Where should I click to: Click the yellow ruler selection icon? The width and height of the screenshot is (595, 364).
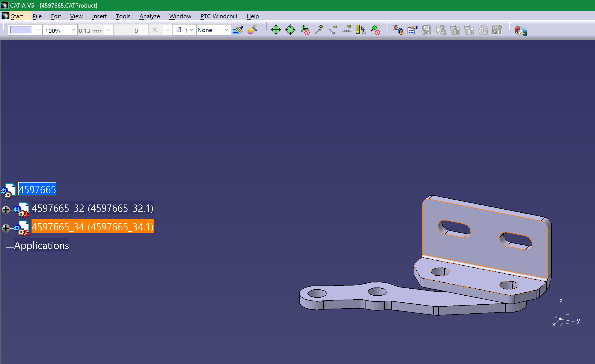[x=360, y=30]
